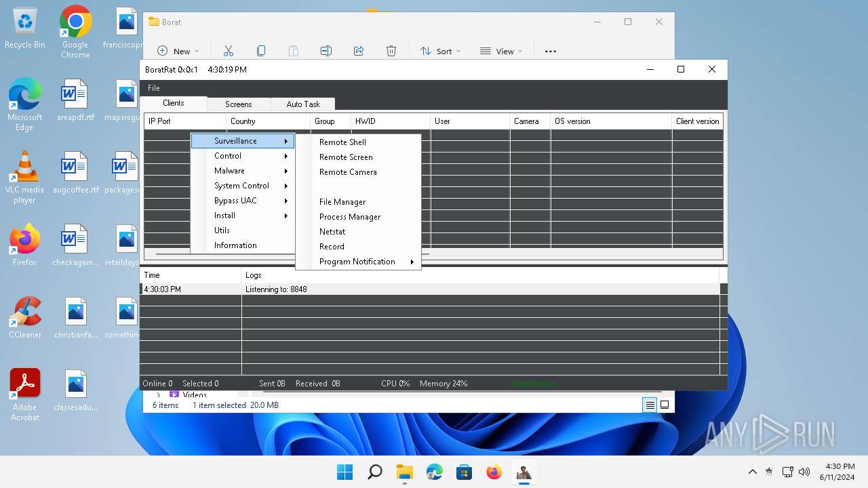Image resolution: width=868 pixels, height=488 pixels.
Task: Open checkagain desktop document
Action: tap(75, 245)
